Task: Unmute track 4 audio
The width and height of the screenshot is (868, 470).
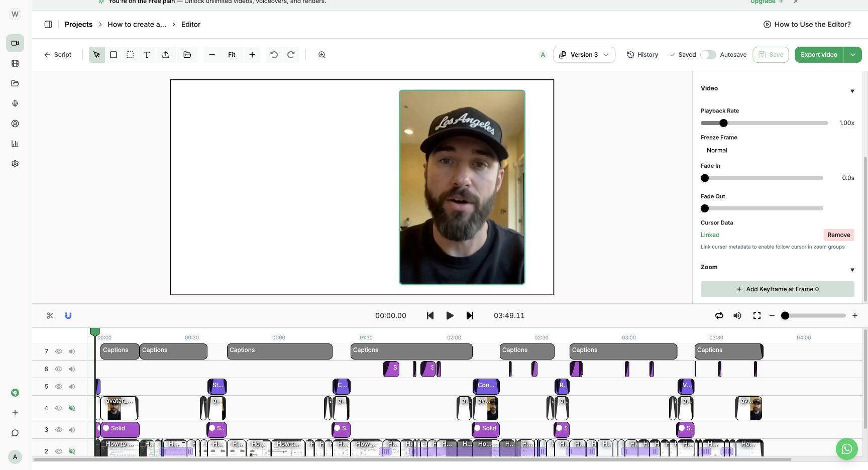Action: click(x=72, y=408)
